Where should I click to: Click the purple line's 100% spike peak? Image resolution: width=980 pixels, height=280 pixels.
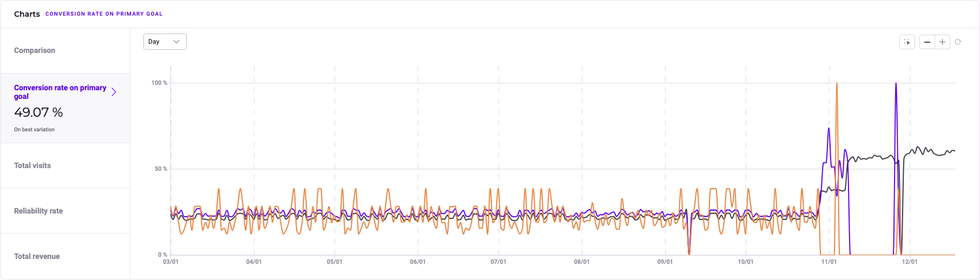(x=896, y=84)
